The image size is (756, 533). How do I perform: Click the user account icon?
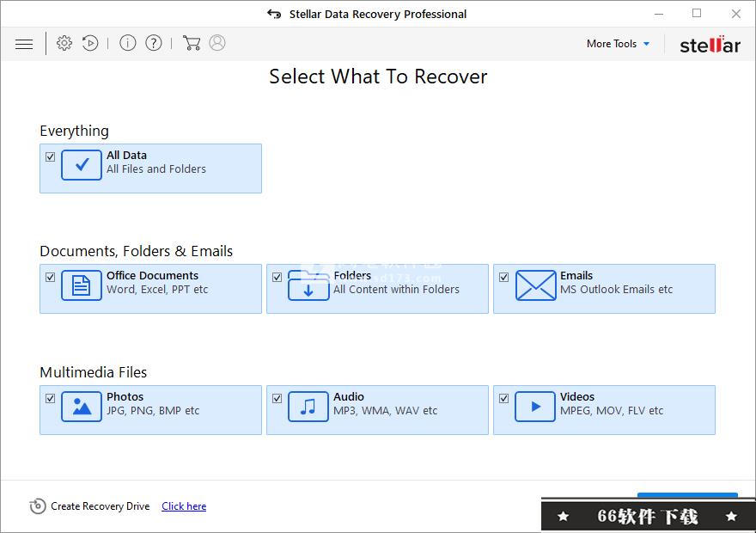click(x=217, y=43)
